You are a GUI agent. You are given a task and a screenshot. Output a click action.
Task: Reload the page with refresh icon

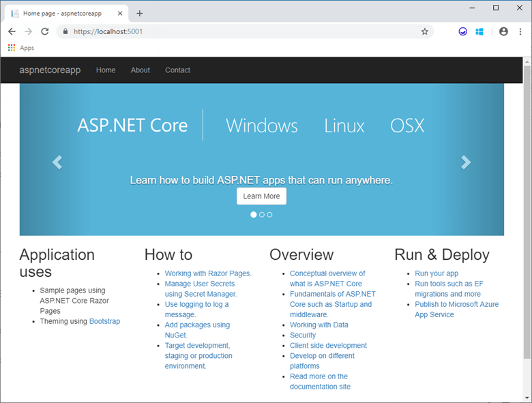45,31
